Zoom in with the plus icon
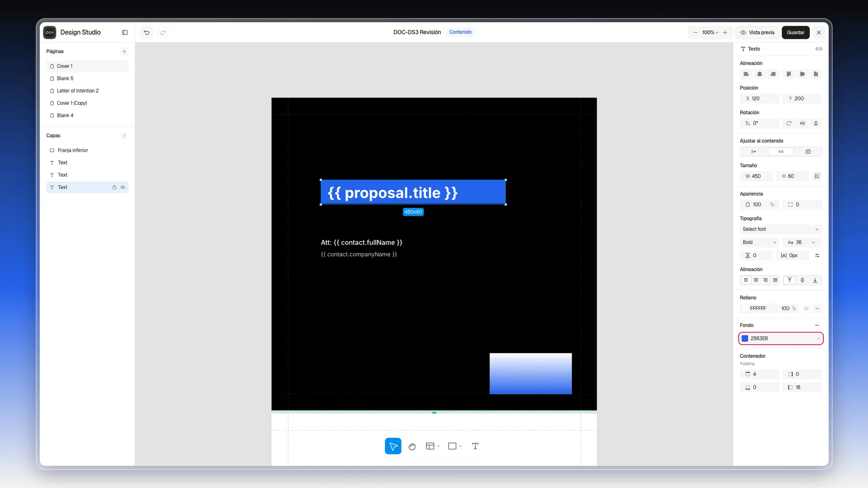 (725, 33)
